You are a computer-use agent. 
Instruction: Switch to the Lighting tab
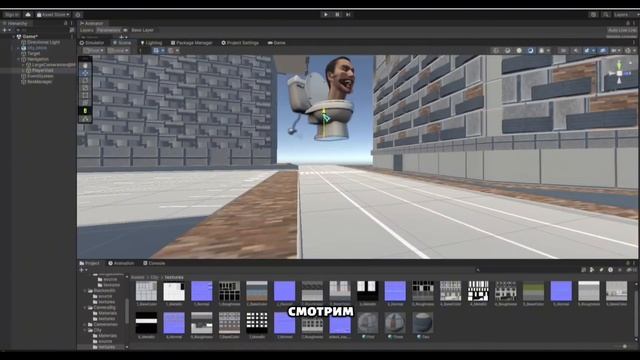pos(151,42)
